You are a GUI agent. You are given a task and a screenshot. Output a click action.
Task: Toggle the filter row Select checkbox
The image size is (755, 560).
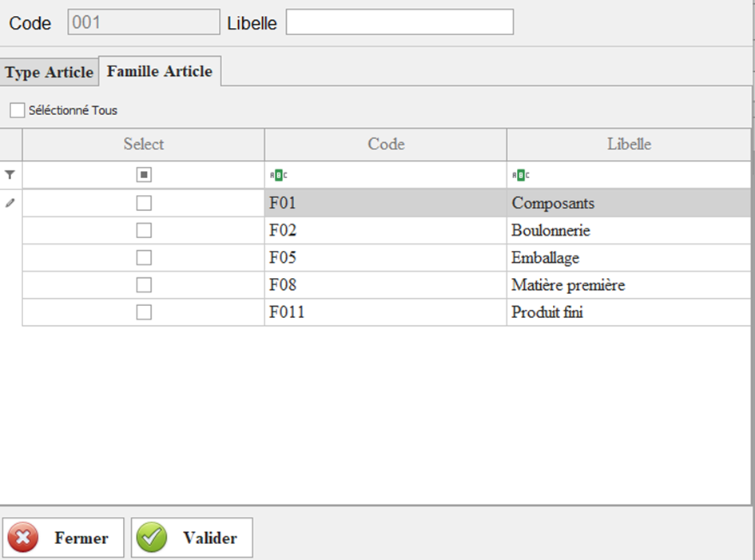(x=144, y=175)
